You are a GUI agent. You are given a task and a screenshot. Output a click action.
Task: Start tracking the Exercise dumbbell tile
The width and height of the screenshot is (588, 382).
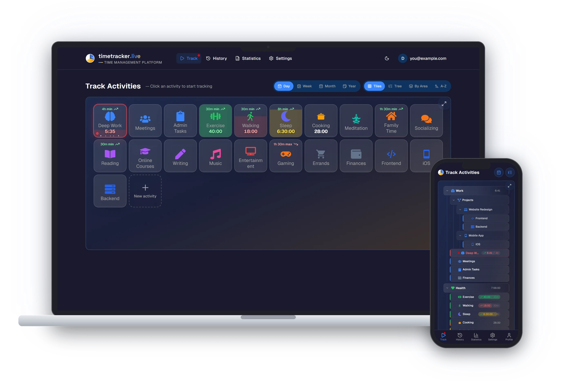point(215,121)
